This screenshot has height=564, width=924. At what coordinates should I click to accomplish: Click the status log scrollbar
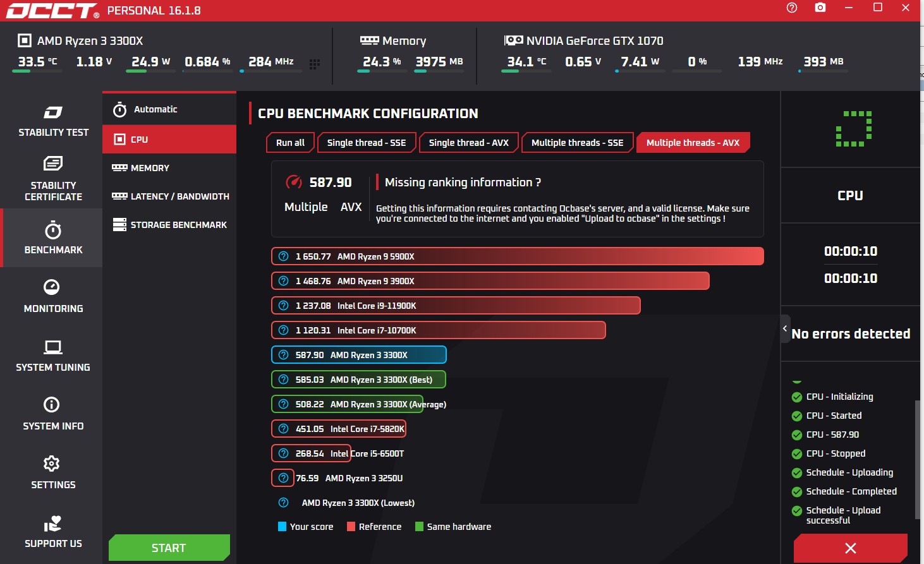[918, 459]
